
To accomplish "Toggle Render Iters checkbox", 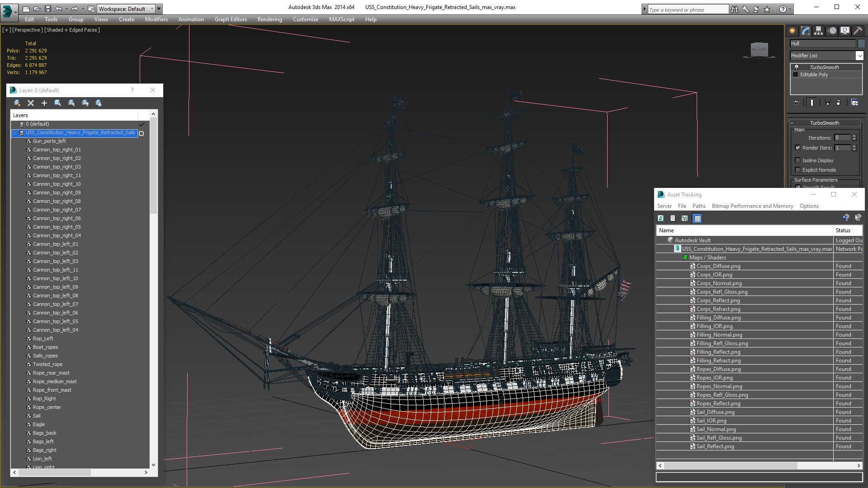I will pos(798,148).
